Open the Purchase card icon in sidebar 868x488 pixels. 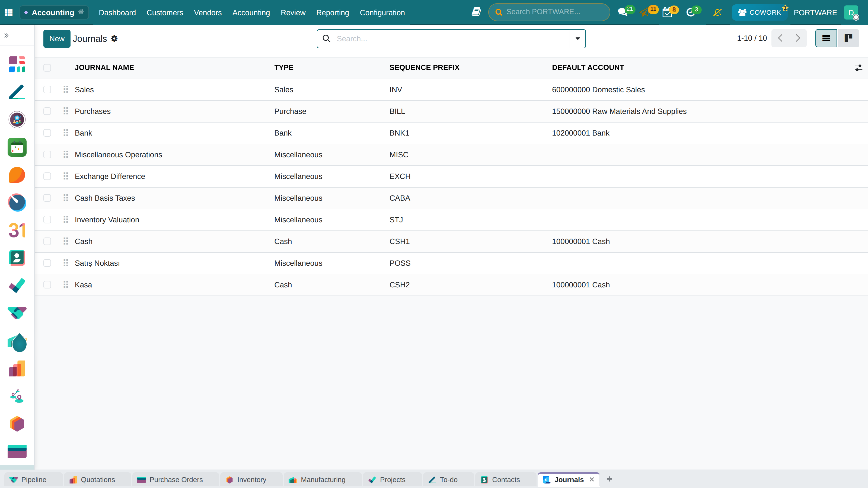pyautogui.click(x=17, y=451)
